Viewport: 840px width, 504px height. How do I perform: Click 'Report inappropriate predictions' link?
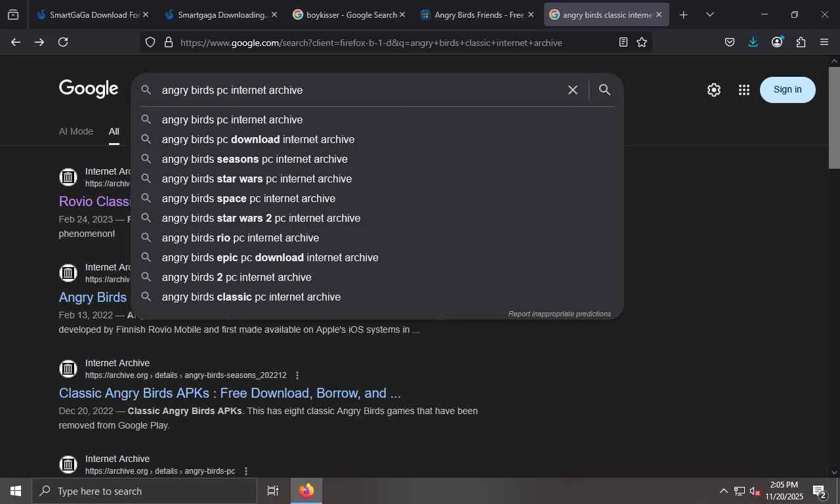coord(560,314)
